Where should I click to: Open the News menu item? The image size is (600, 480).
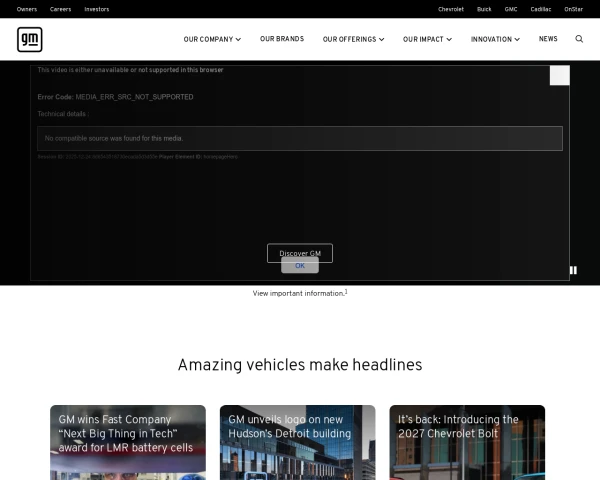548,39
